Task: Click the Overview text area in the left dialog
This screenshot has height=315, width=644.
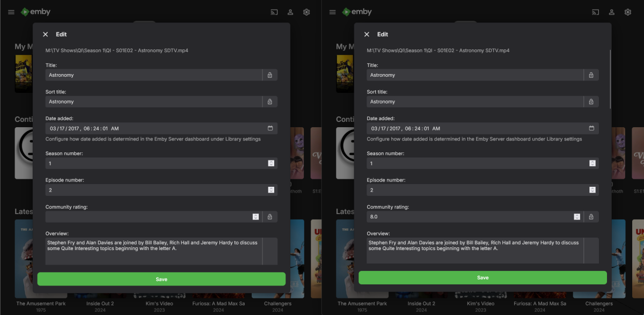Action: 153,251
